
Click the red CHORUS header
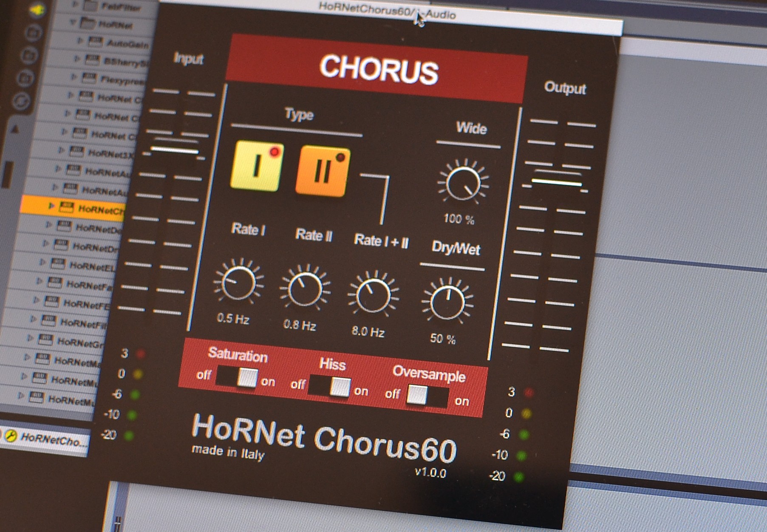376,69
